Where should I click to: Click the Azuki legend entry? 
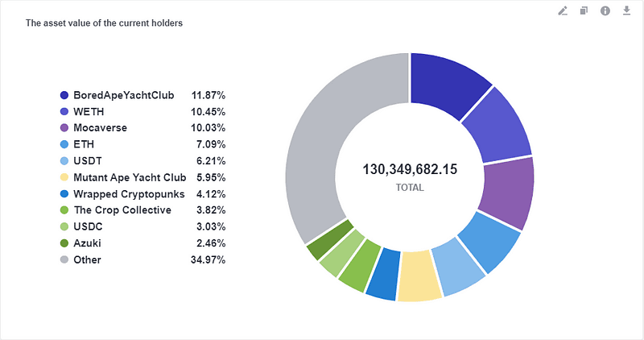click(142, 243)
